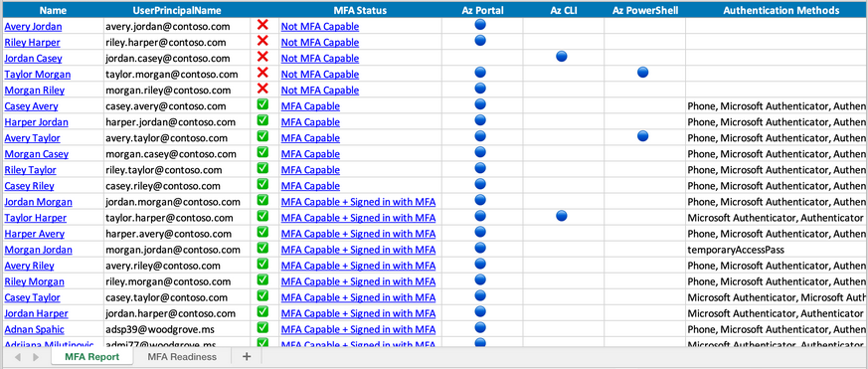Click the Az CLI blue dot for Jordan Casey

(x=562, y=56)
